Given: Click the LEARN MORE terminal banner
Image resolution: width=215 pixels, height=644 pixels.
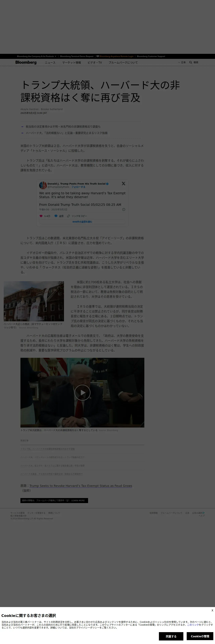Looking at the screenshot, I should [x=54, y=501].
